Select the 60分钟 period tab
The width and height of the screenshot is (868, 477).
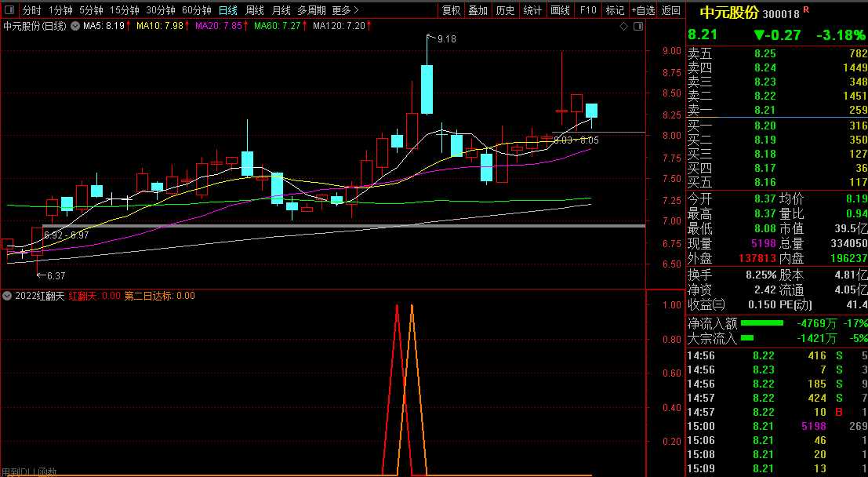(196, 10)
